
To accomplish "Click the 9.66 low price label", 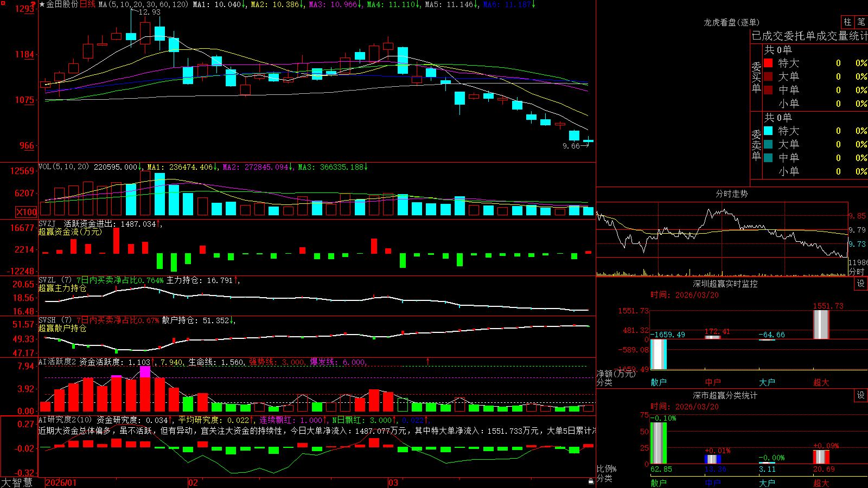I will pos(571,146).
